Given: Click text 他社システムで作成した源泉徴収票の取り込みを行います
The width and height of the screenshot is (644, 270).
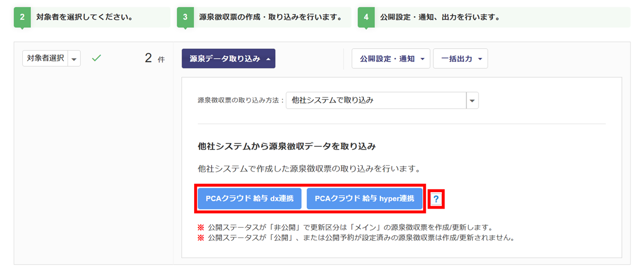Looking at the screenshot, I should (x=309, y=168).
